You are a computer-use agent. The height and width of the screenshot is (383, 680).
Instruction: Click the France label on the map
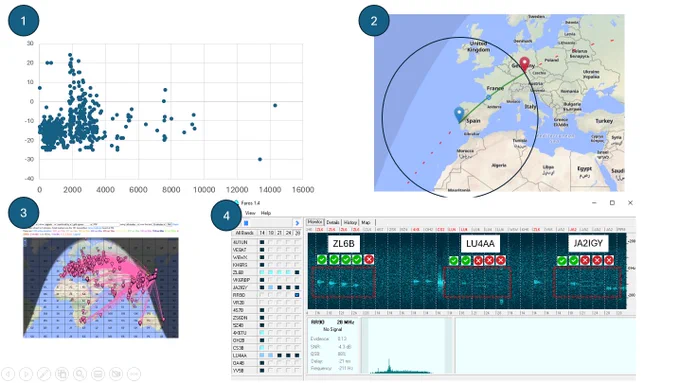point(495,88)
